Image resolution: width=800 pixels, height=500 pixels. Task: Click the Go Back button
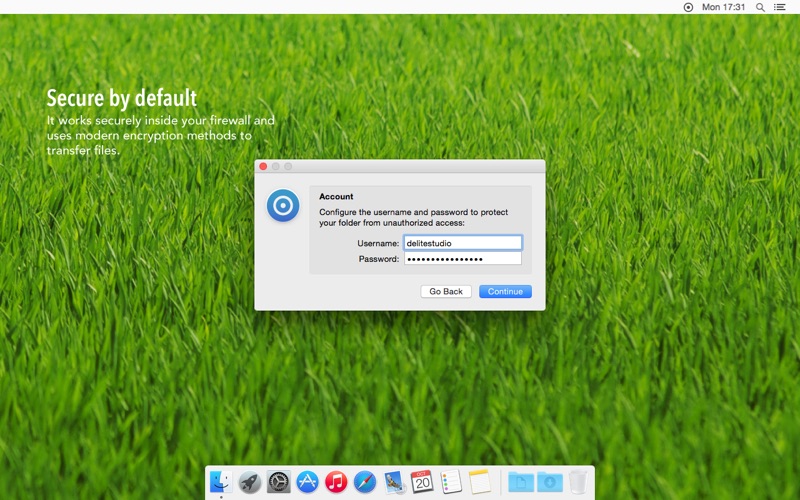tap(446, 292)
